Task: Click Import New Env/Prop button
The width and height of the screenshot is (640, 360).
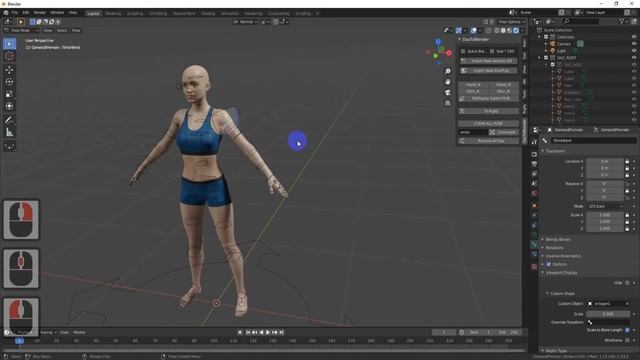Action: 488,71
